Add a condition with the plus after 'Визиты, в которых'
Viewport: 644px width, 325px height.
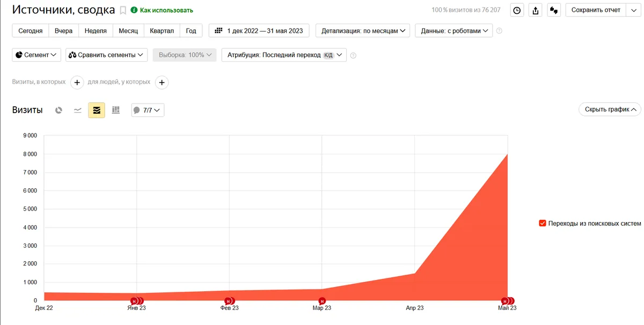(77, 83)
